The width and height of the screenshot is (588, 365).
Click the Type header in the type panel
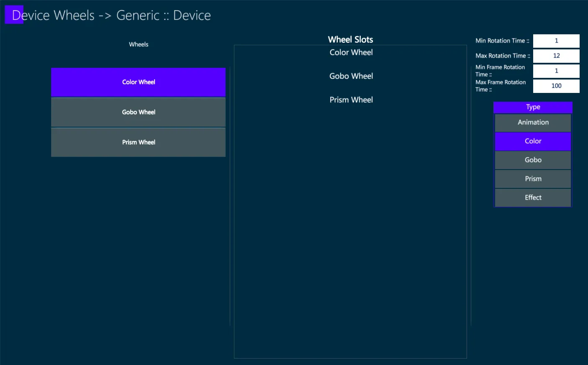coord(533,107)
